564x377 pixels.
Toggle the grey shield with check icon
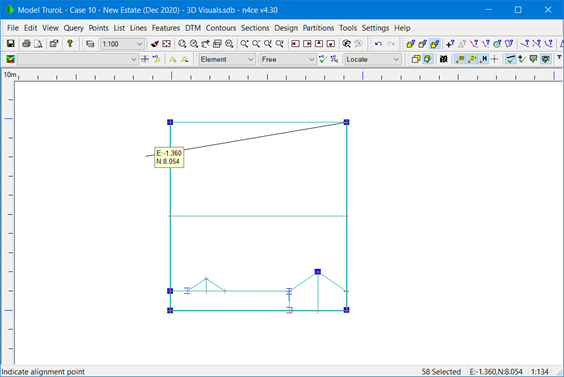[x=534, y=59]
